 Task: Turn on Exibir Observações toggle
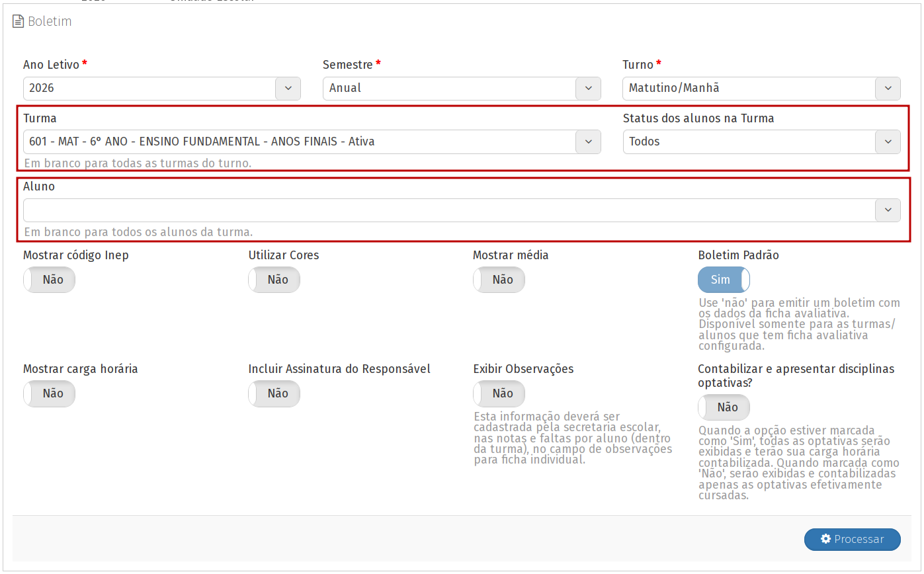(x=499, y=393)
